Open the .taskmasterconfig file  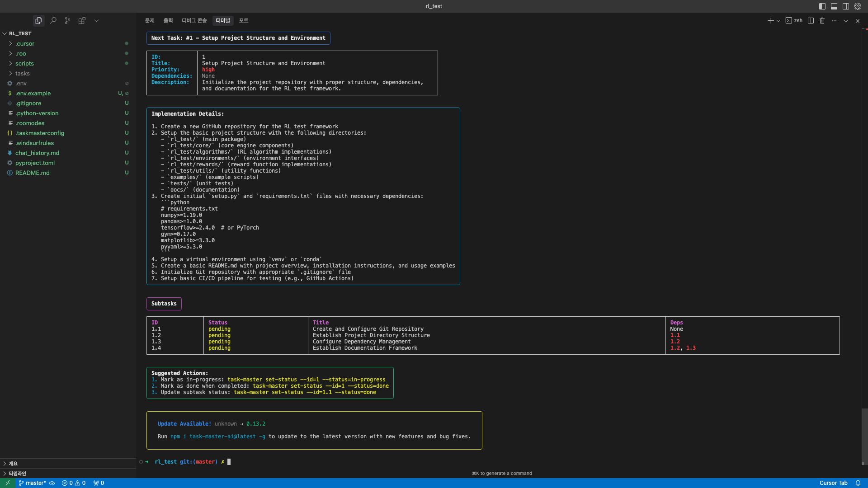click(68, 133)
